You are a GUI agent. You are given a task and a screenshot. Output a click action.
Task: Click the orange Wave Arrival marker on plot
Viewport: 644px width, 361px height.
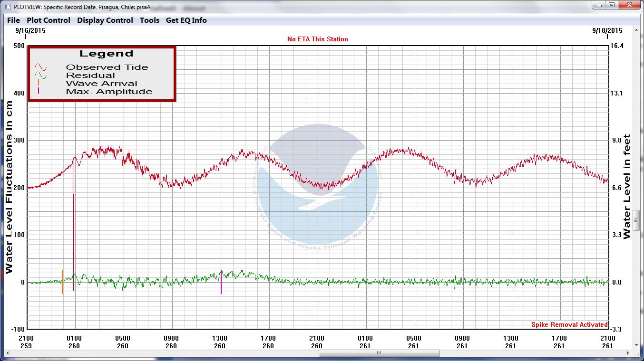[62, 282]
